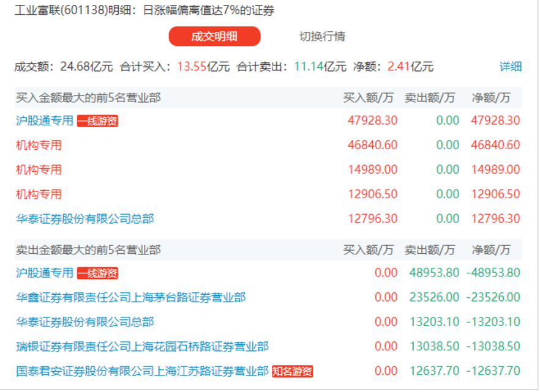Select buy amount 12906.50
Viewport: 540px width, 392px height.
click(x=372, y=194)
